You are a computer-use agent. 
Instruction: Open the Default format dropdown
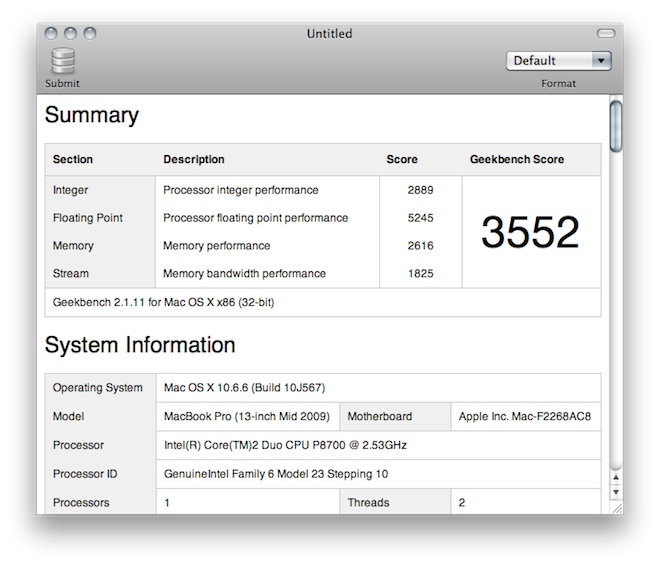click(x=558, y=61)
